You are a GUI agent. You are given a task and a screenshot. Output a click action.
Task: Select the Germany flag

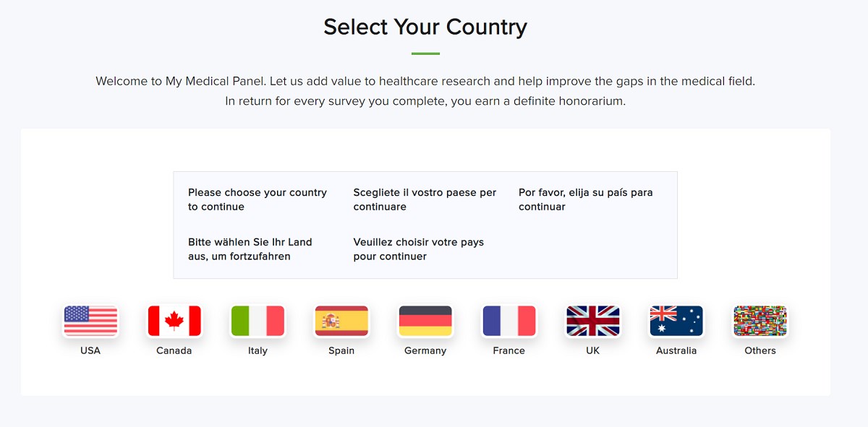pyautogui.click(x=425, y=321)
